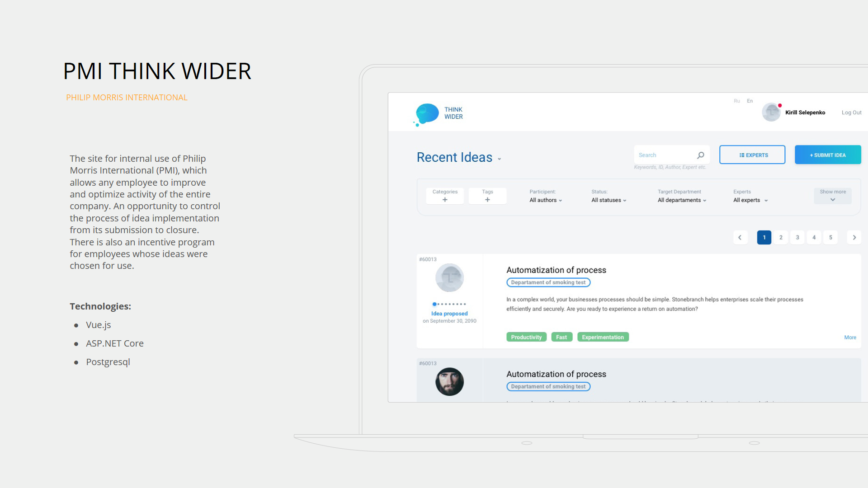Viewport: 868px width, 488px height.
Task: Click the search magnifier icon
Action: click(700, 155)
